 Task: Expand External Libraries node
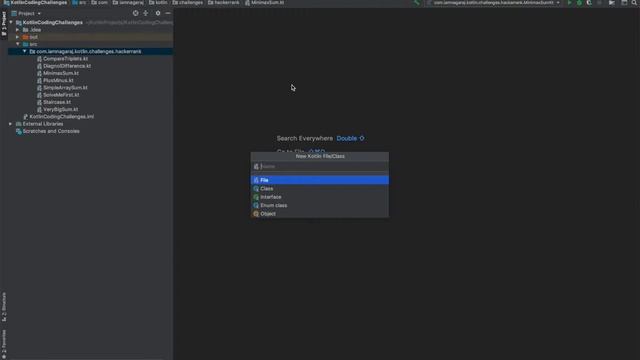pyautogui.click(x=11, y=124)
